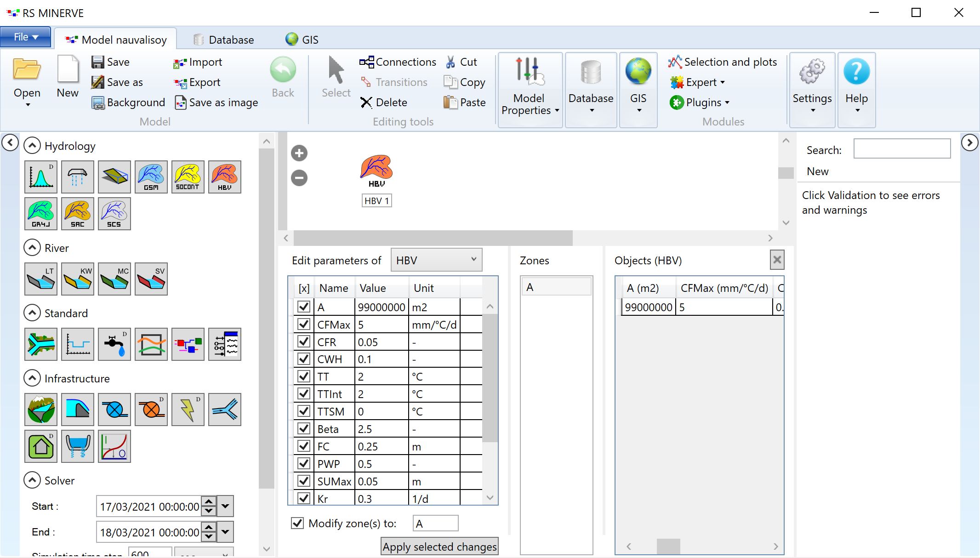Screen dimensions: 980x558
Task: Select the SOCONT model icon
Action: (188, 177)
